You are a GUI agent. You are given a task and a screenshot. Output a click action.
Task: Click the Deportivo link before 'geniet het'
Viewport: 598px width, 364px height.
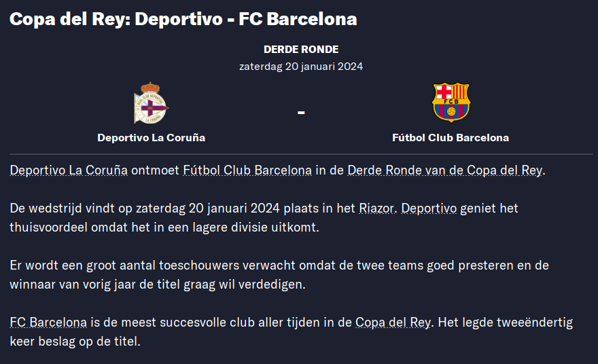(x=429, y=208)
